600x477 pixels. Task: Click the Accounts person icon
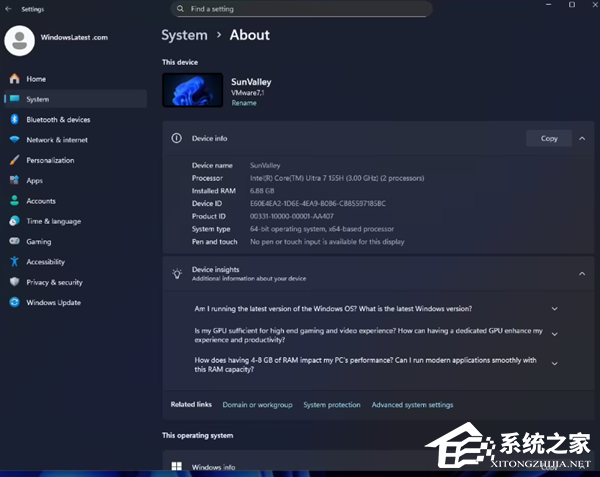[x=15, y=200]
